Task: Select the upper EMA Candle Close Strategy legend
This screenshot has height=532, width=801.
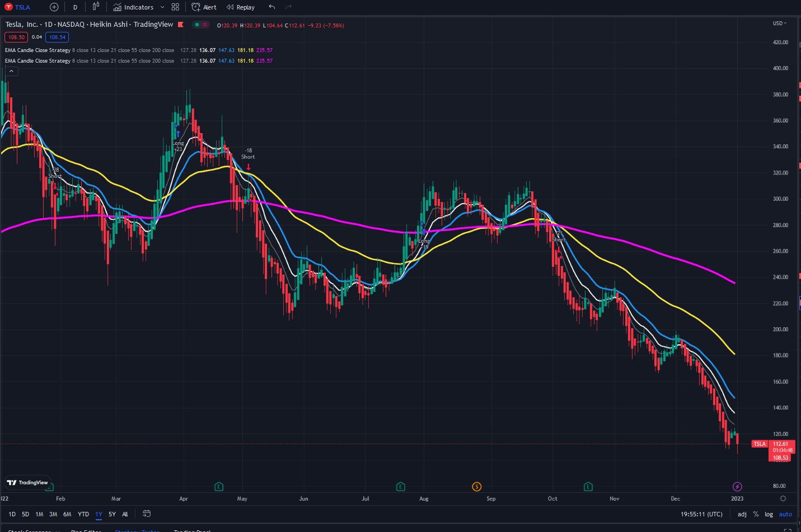Action: click(38, 50)
